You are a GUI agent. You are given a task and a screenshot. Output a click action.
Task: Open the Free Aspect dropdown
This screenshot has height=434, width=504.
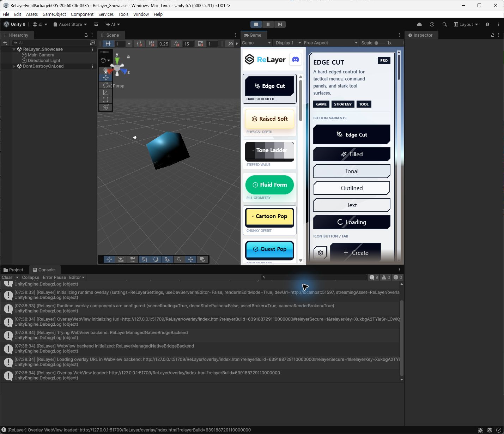click(331, 43)
